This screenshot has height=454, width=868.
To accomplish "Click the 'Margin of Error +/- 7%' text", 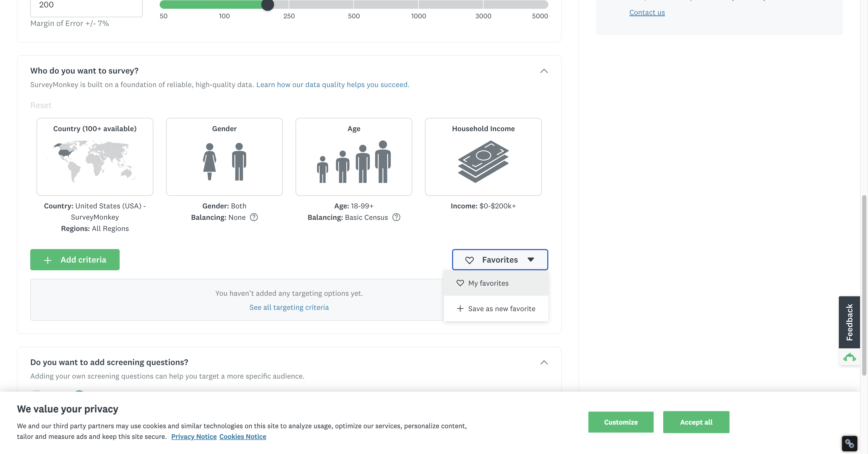I will [70, 24].
